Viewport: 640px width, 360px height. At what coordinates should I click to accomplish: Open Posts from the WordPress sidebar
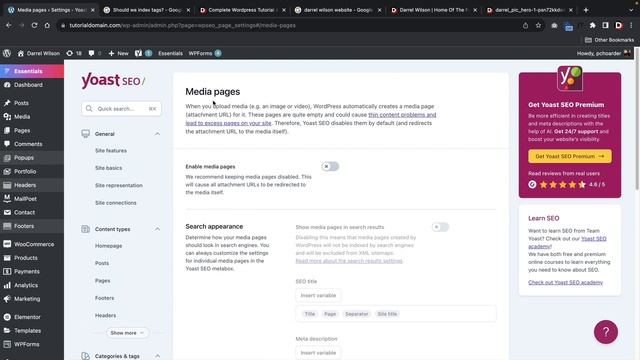pos(21,103)
